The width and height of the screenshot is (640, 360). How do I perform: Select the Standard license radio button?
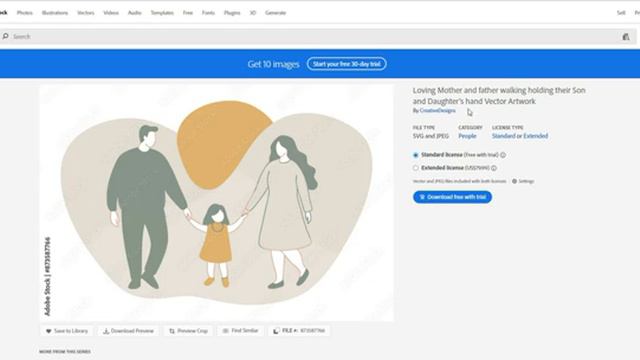[416, 155]
